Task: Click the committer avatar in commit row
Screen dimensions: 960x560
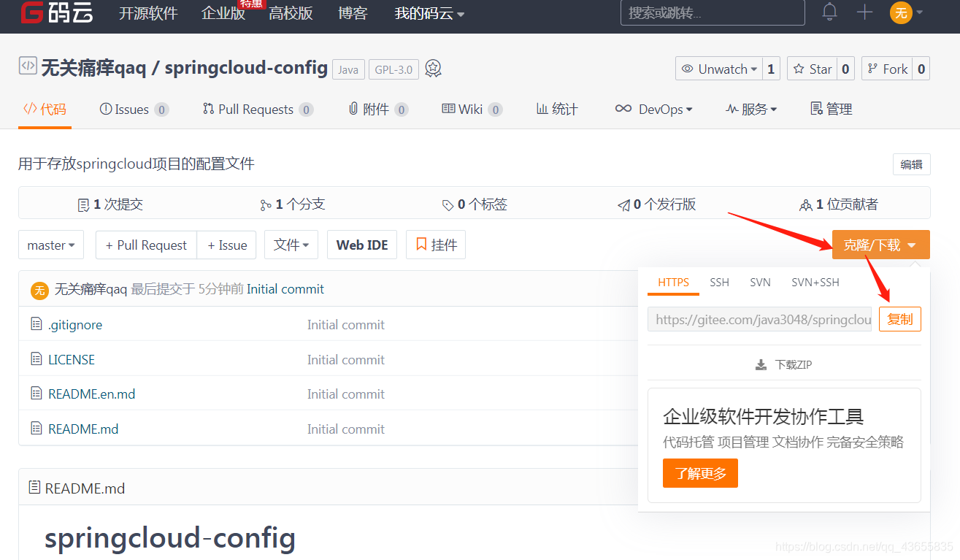Action: [x=39, y=290]
